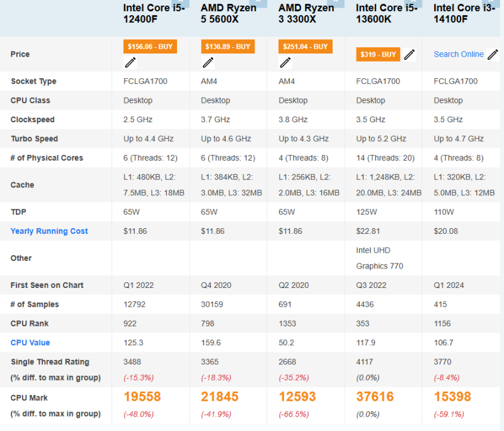
Task: Remove the AMD Ryzen 5 5600X column
Action: pyautogui.click(x=258, y=2)
